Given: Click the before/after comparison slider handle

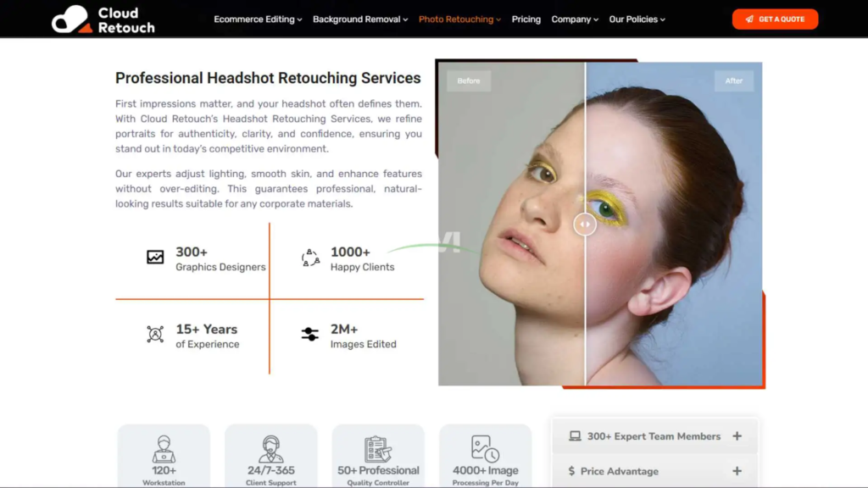Looking at the screenshot, I should [x=585, y=225].
